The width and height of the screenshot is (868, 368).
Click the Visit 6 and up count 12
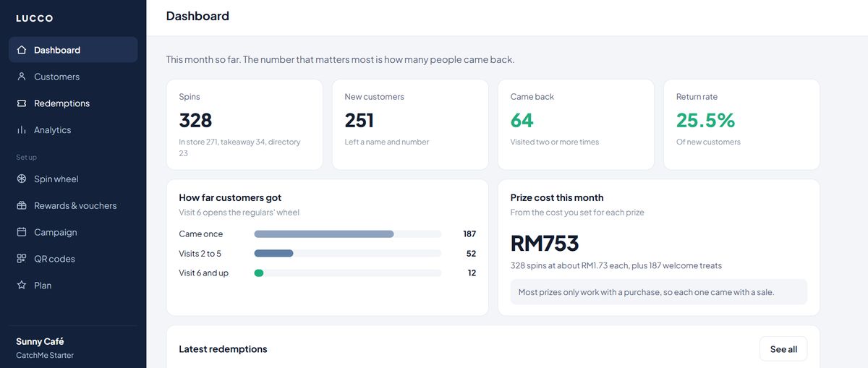[472, 273]
